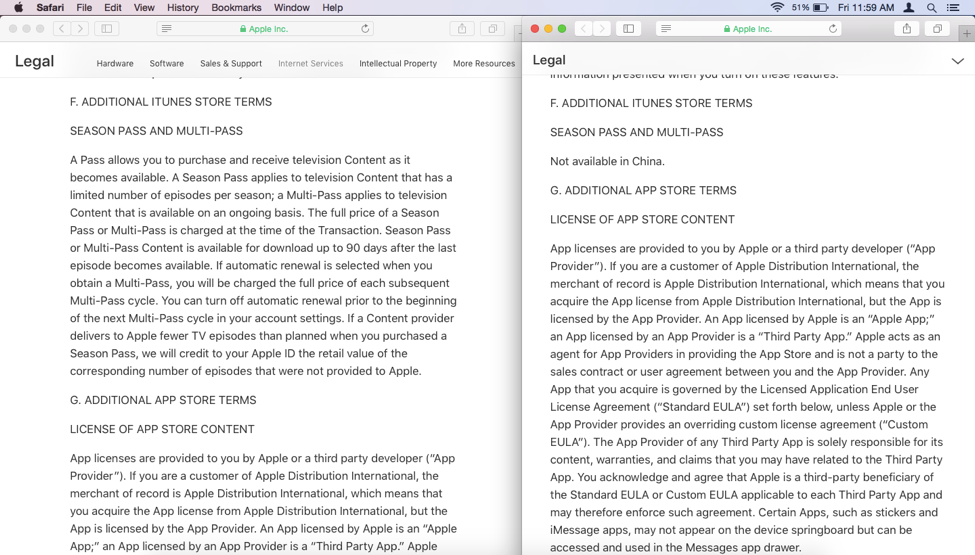Go forward in the right Safari window
Screen dimensions: 975x555
[602, 29]
